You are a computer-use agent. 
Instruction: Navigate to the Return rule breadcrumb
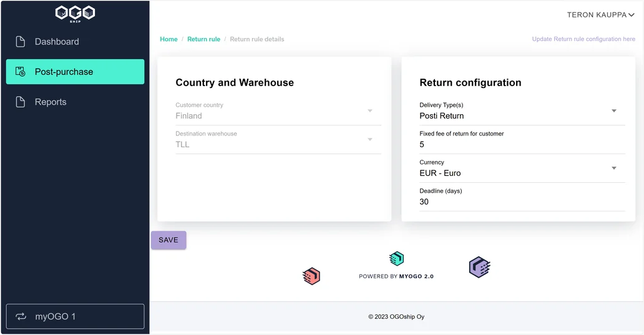coord(203,39)
